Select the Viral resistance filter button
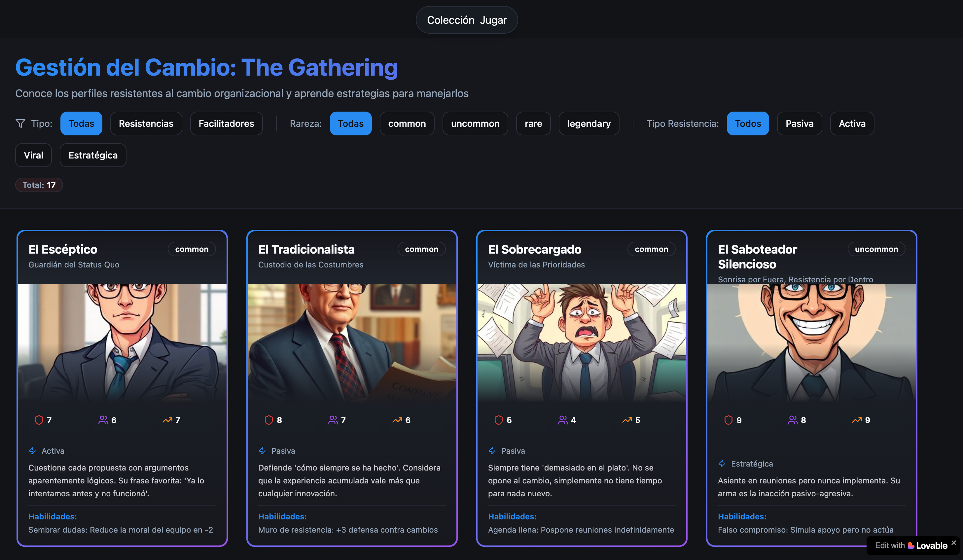Image resolution: width=963 pixels, height=560 pixels. tap(33, 155)
